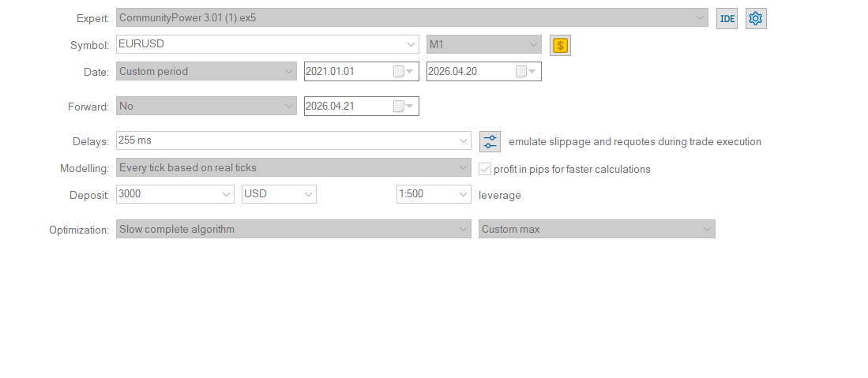Click the Optimization label

click(79, 230)
